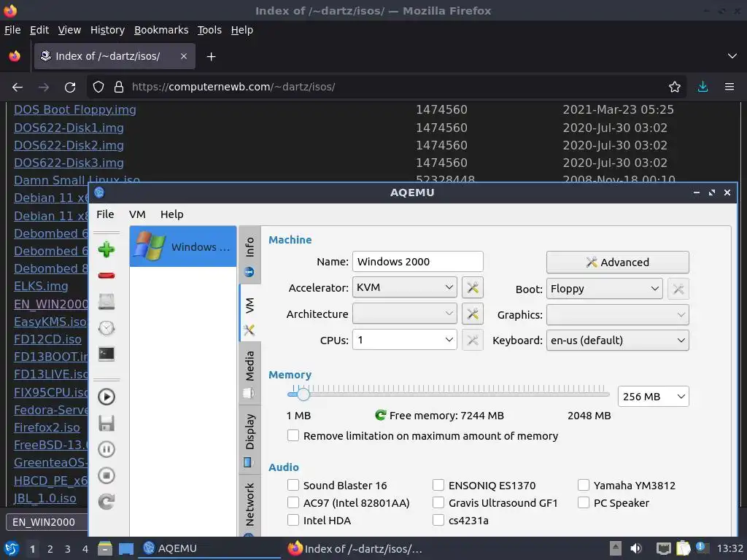
Task: List all Firefox tabs chevron
Action: tap(732, 56)
